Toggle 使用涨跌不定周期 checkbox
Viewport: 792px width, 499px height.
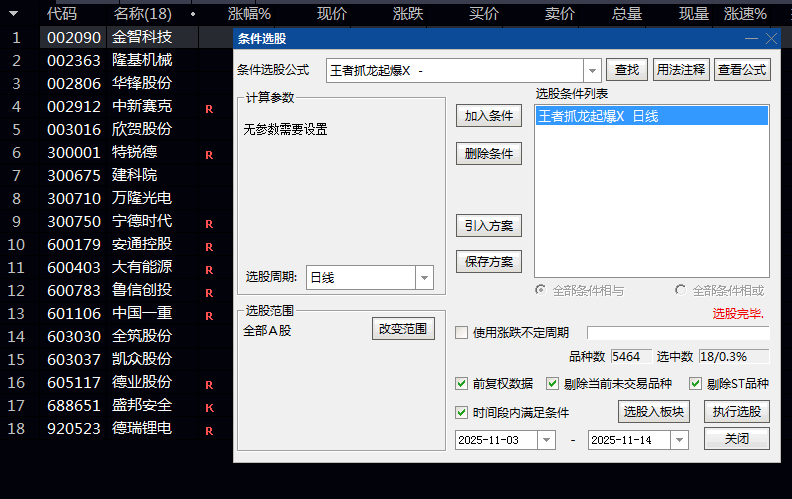point(461,332)
